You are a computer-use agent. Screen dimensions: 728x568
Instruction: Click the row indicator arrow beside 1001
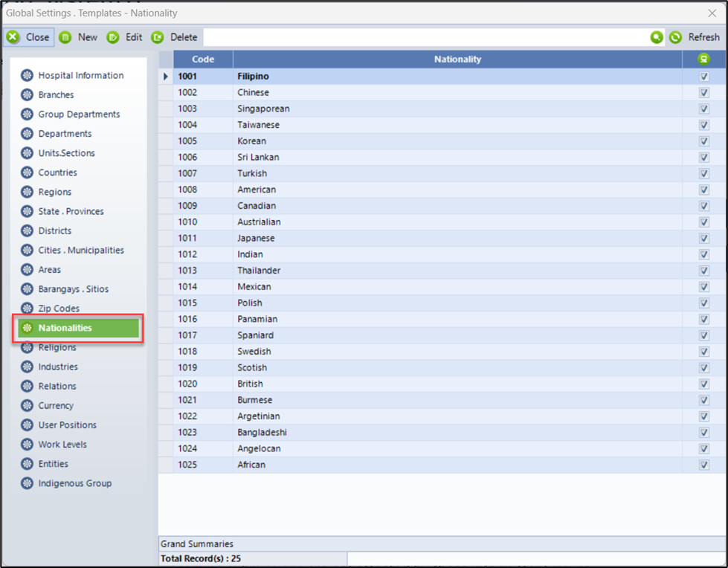tap(166, 77)
